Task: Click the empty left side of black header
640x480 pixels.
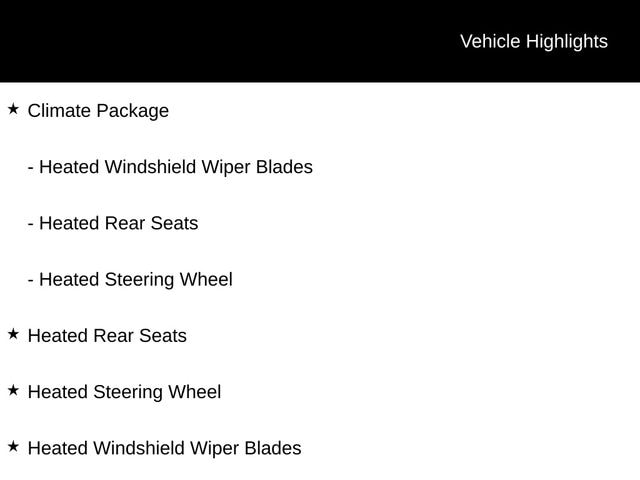Action: [x=150, y=41]
